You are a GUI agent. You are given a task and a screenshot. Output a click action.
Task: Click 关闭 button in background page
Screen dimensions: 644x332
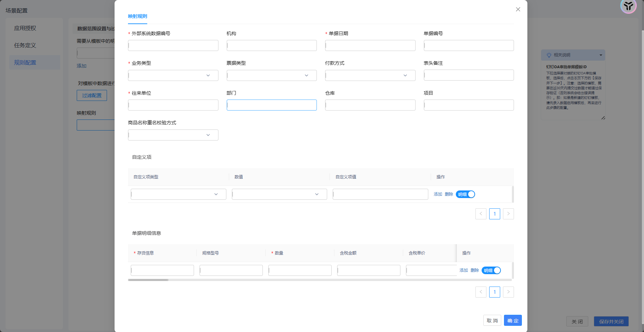(577, 321)
